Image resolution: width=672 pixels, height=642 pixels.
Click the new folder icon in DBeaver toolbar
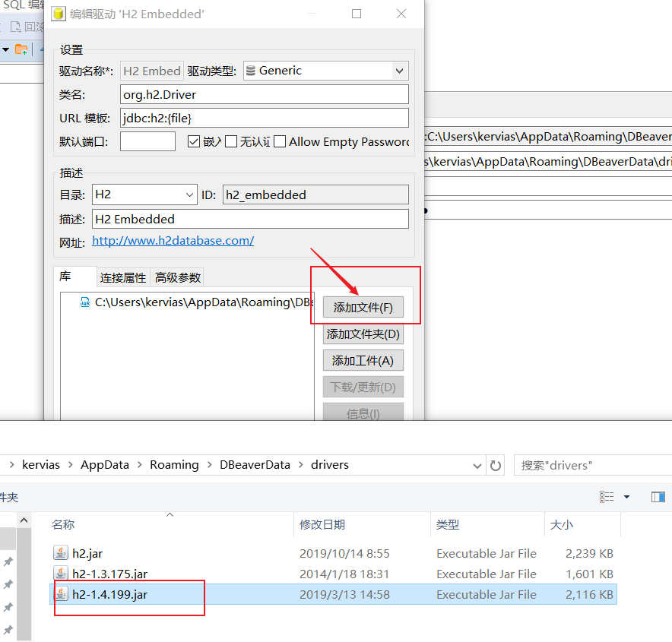(21, 49)
